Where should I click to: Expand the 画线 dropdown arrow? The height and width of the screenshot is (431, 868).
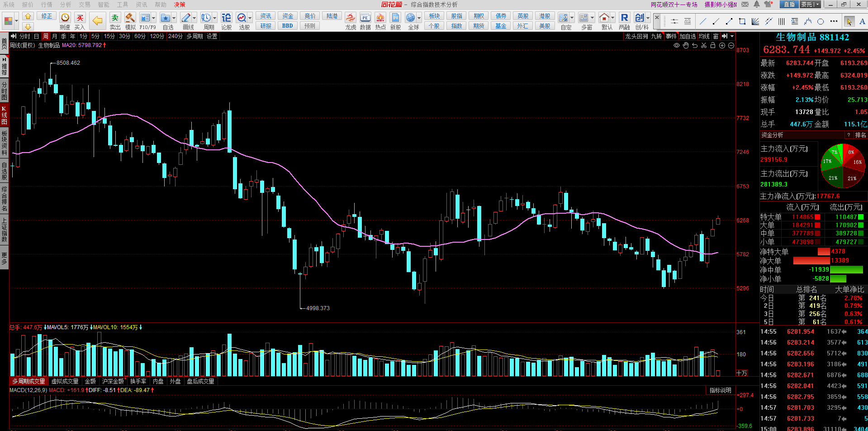coord(194,18)
